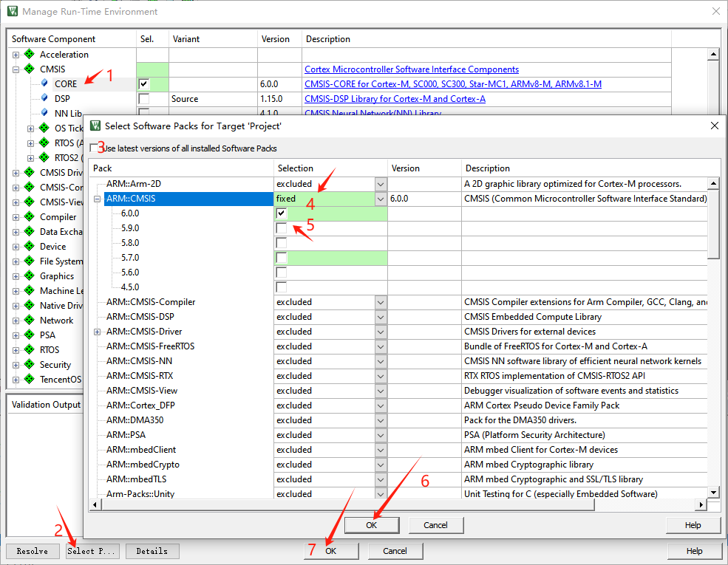Image resolution: width=728 pixels, height=565 pixels.
Task: Open the ARM::CMSIS-Compiler selection dropdown
Action: tap(381, 303)
